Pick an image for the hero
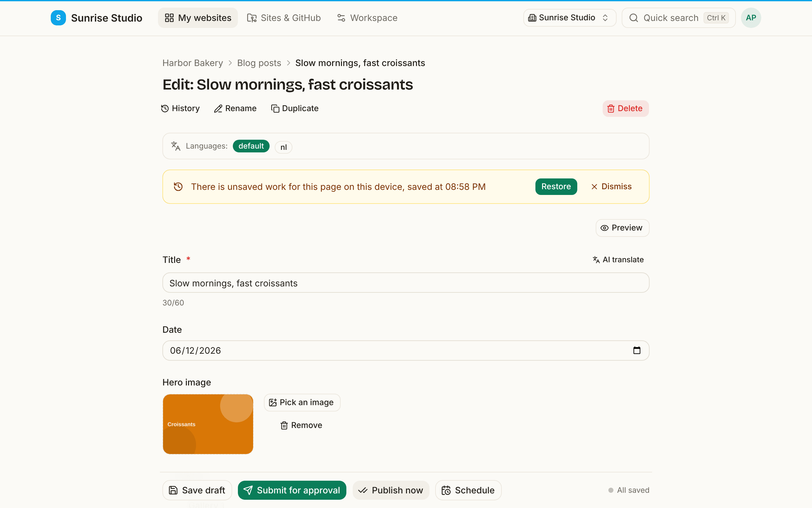Image resolution: width=812 pixels, height=508 pixels. tap(302, 403)
